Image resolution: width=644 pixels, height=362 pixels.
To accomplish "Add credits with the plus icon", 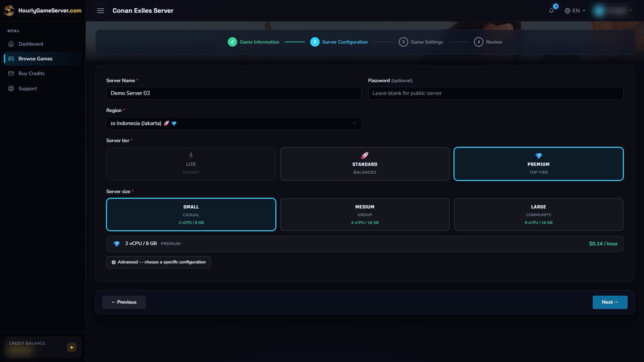I will point(71,347).
